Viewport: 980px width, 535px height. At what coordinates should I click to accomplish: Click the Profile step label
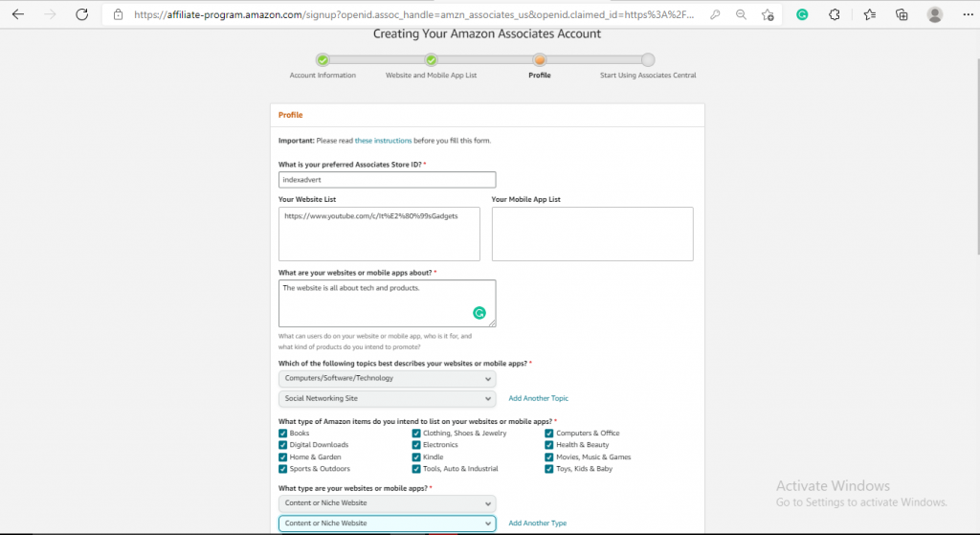pyautogui.click(x=540, y=75)
